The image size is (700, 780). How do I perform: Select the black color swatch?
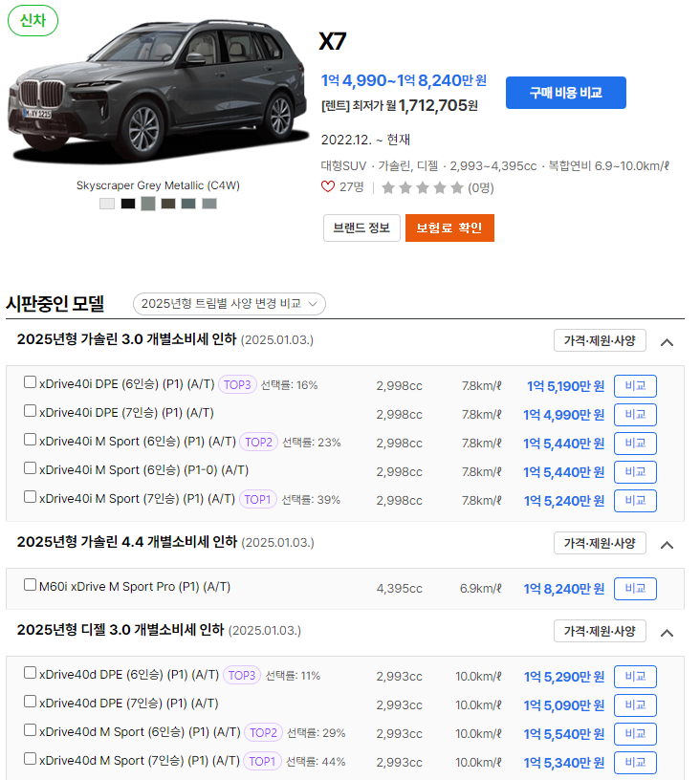click(128, 204)
